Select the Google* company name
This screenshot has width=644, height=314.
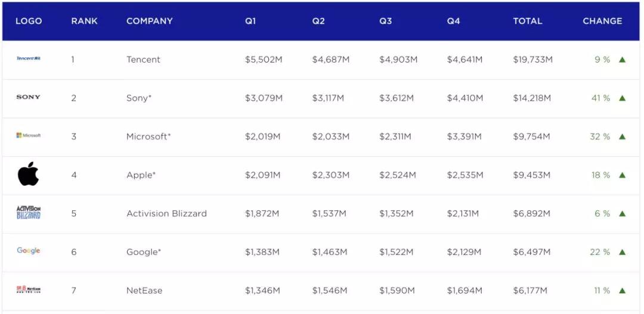[144, 252]
